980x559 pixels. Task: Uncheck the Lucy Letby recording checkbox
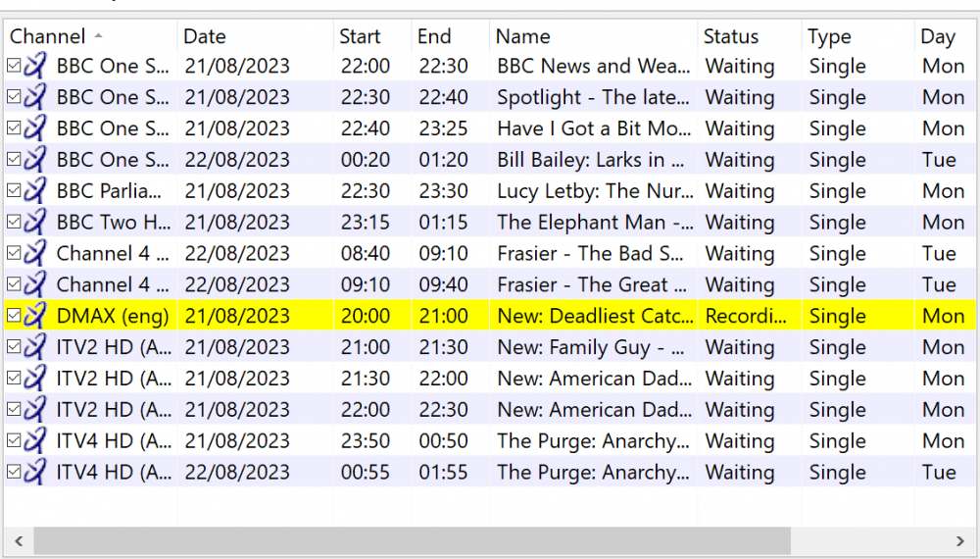(x=14, y=190)
